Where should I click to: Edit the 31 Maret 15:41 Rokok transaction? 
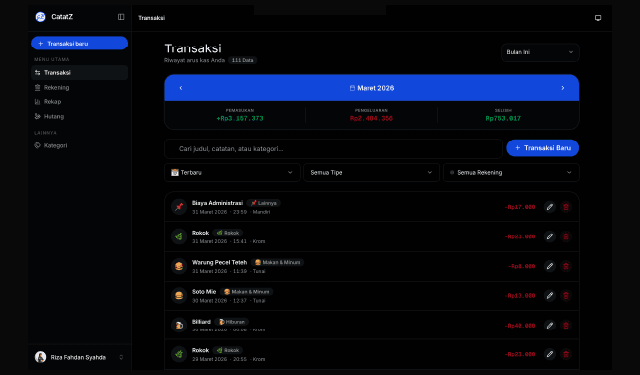[550, 236]
